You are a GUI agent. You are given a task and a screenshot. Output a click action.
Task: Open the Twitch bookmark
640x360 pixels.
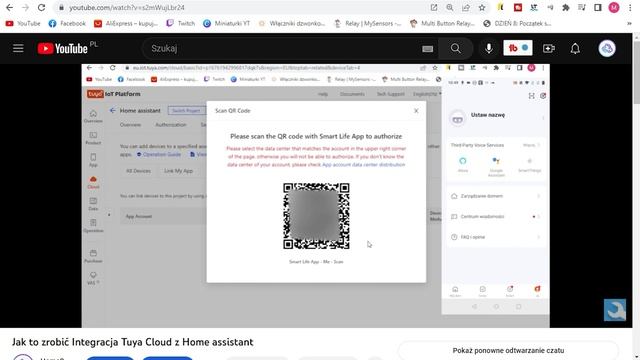tap(181, 23)
